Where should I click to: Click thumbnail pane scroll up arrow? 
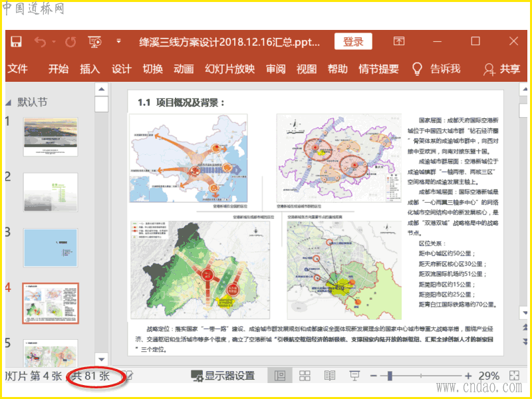click(102, 89)
